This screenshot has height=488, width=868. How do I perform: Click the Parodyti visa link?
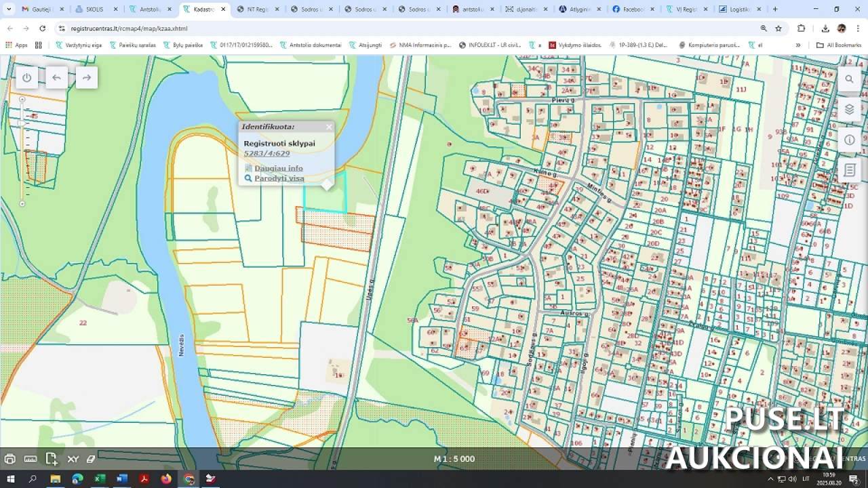(279, 178)
